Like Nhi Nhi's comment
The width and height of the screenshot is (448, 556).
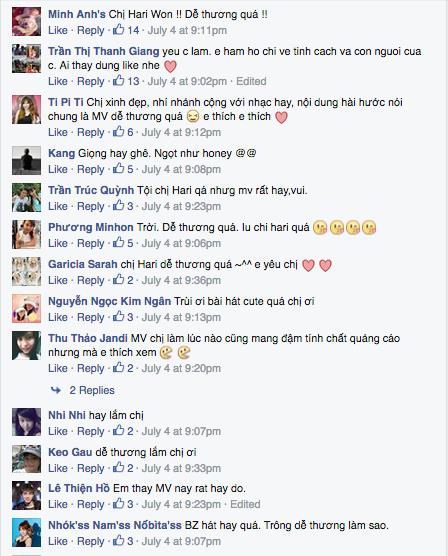[x=57, y=431]
